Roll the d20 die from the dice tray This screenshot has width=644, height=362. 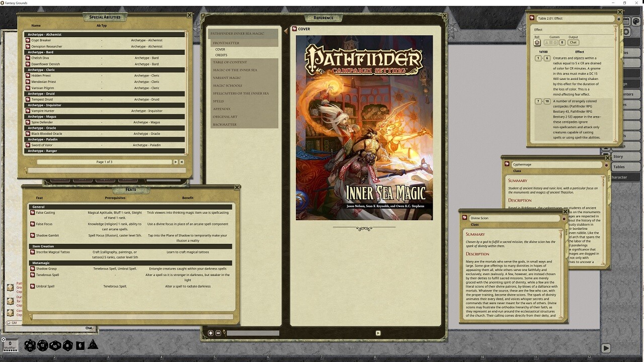[29, 345]
